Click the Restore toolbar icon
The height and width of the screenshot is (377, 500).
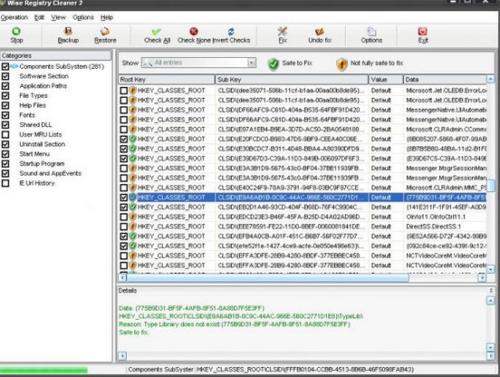tap(105, 31)
